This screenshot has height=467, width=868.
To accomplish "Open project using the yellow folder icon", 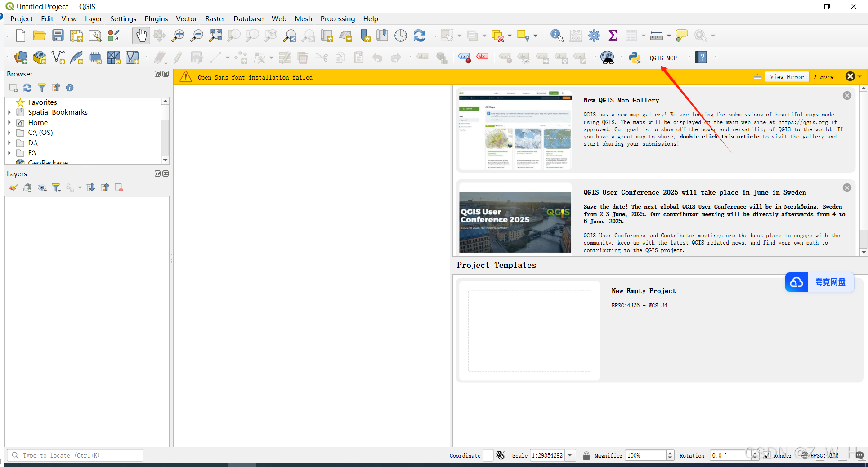I will point(40,36).
